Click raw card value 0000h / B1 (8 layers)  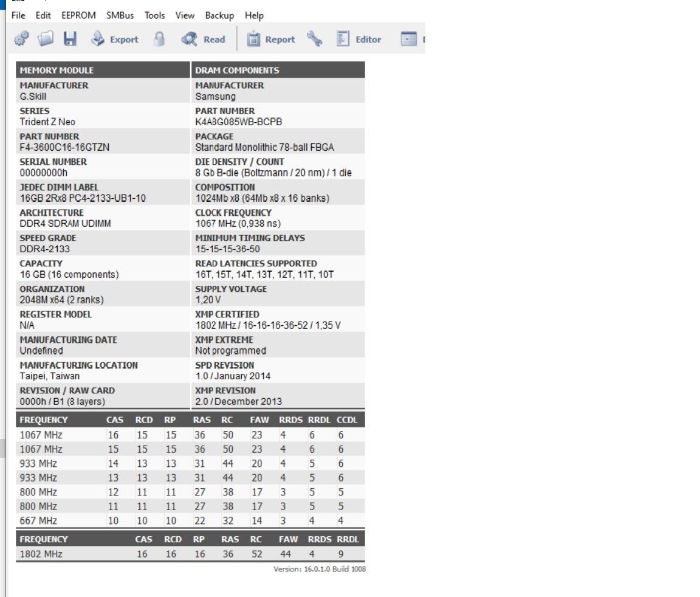pyautogui.click(x=63, y=402)
